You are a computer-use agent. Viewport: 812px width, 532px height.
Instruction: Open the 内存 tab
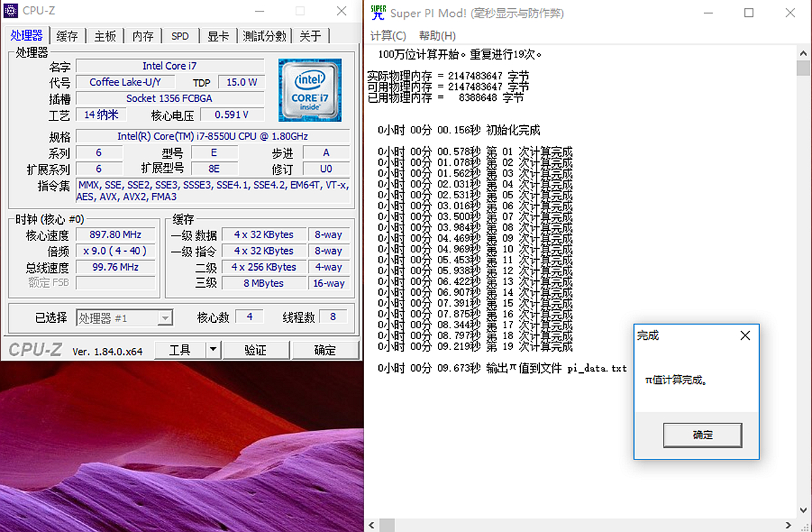click(x=143, y=35)
